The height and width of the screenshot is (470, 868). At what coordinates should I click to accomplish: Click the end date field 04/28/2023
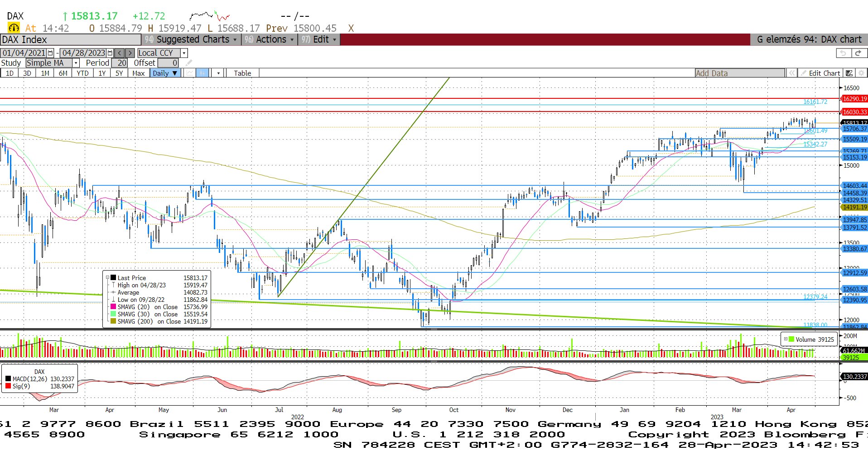click(x=83, y=53)
